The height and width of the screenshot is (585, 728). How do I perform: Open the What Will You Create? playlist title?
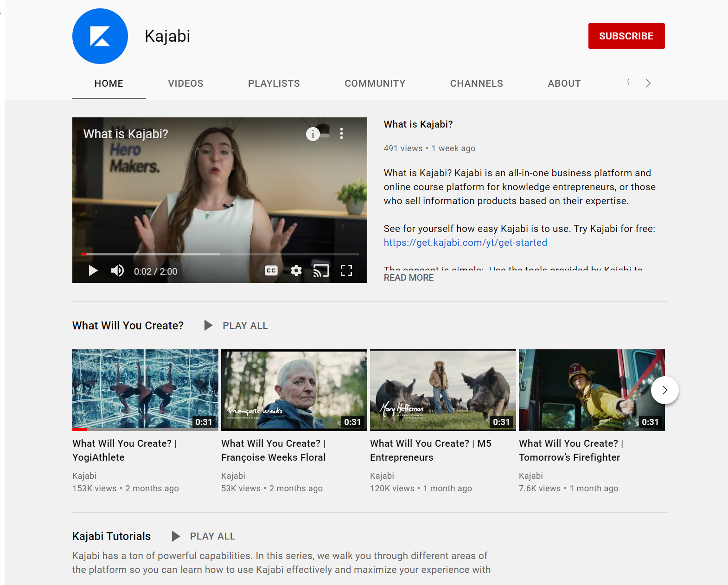[x=128, y=326]
